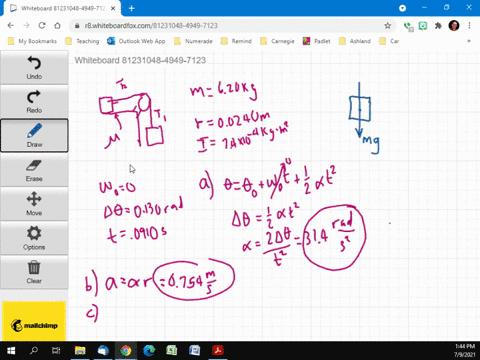This screenshot has width=480, height=360.
Task: Reload the whiteboard page
Action: pos(42,26)
